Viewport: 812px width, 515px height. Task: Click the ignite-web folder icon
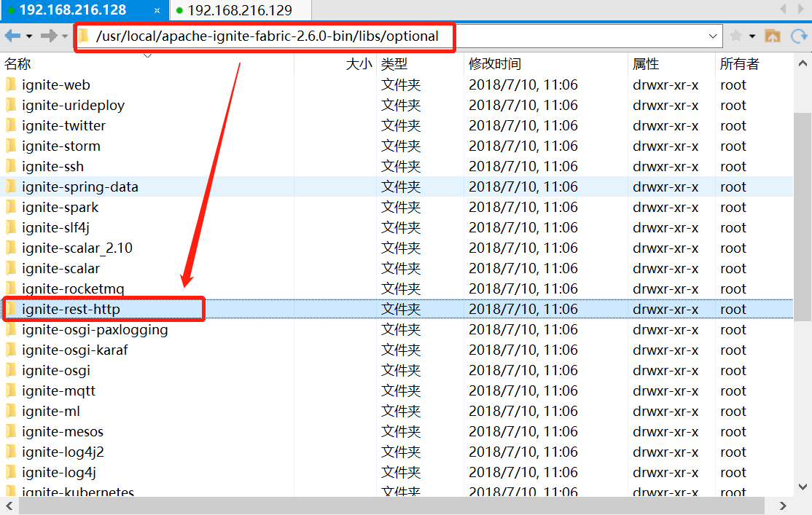pyautogui.click(x=10, y=84)
